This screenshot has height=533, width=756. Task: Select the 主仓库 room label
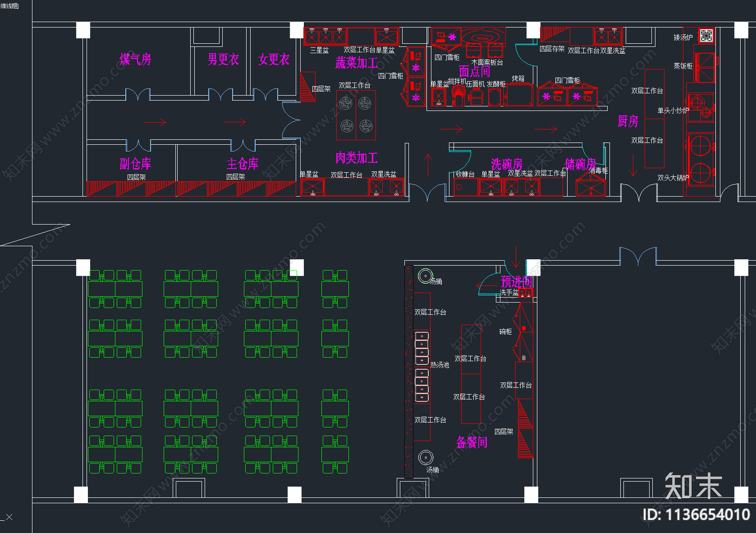coord(242,164)
